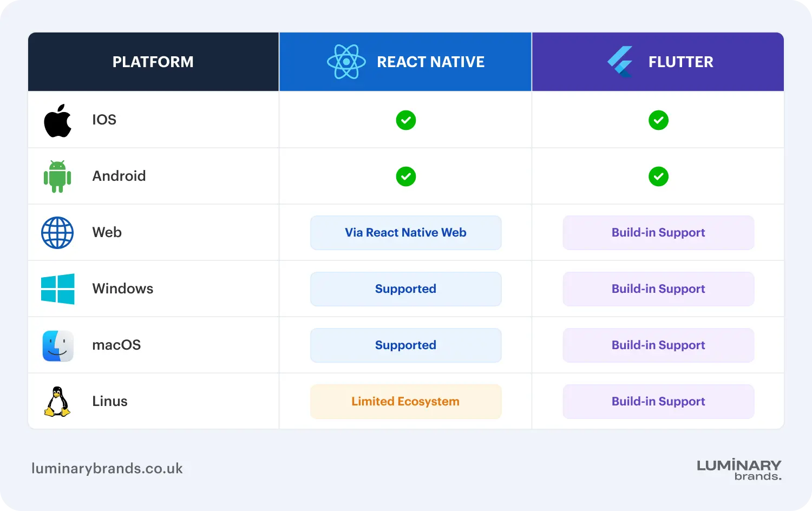
Task: Open the luminarybrands.co.uk link
Action: [x=107, y=469]
